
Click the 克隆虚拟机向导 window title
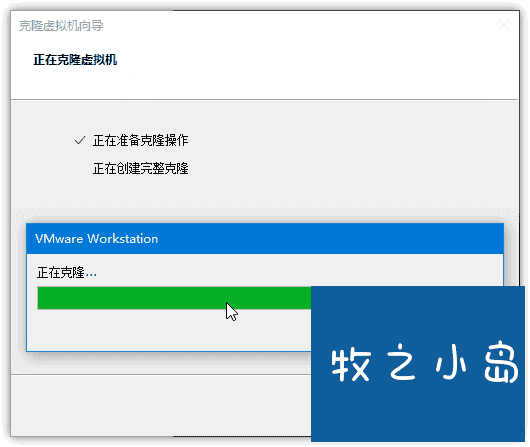click(61, 26)
